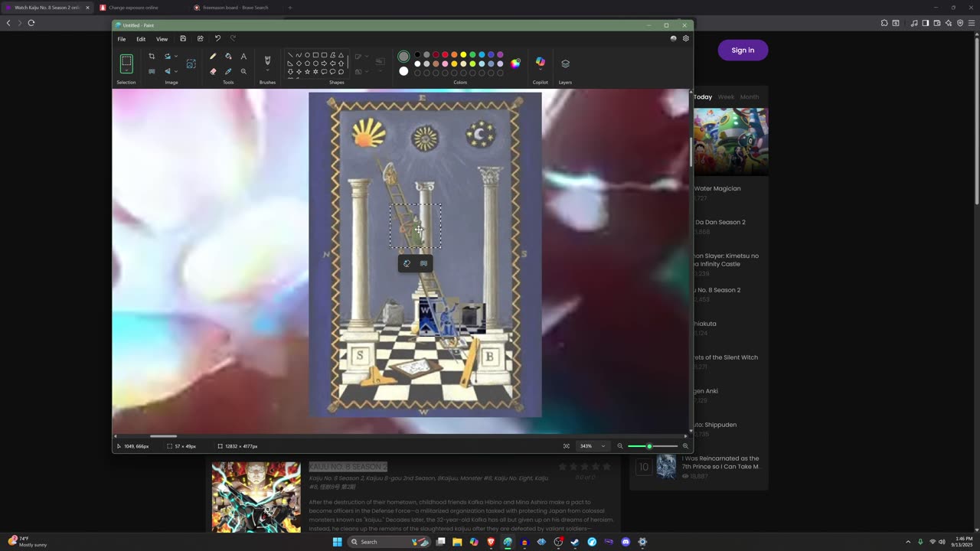The height and width of the screenshot is (551, 980).
Task: Open the File menu
Action: coord(122,39)
